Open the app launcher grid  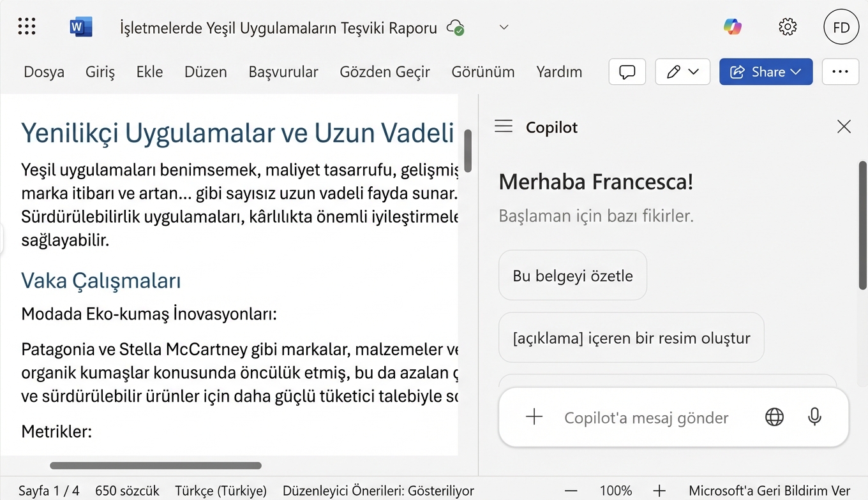[26, 26]
